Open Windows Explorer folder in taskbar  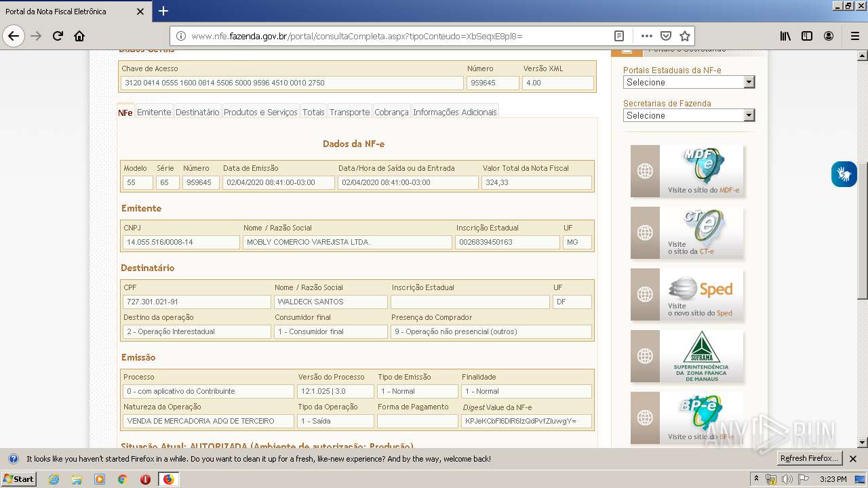(x=77, y=479)
